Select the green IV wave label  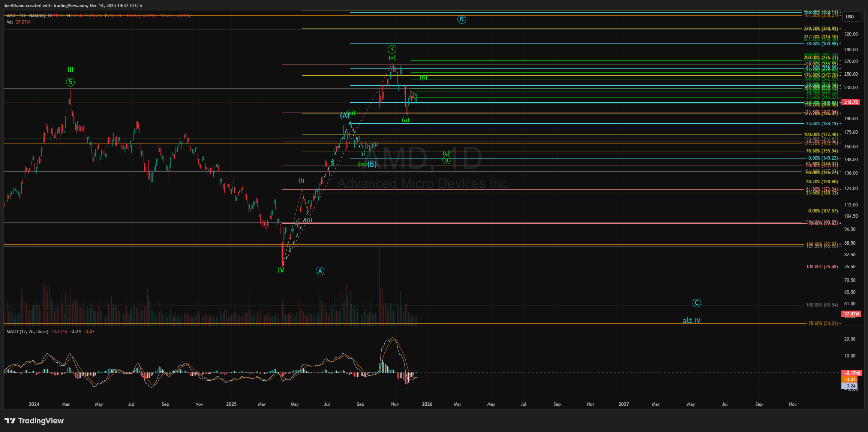pos(281,270)
